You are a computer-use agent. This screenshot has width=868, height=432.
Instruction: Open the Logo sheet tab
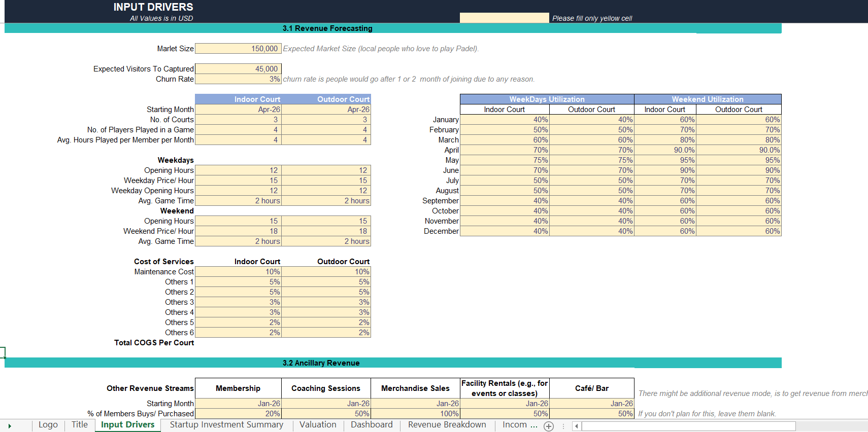click(48, 425)
